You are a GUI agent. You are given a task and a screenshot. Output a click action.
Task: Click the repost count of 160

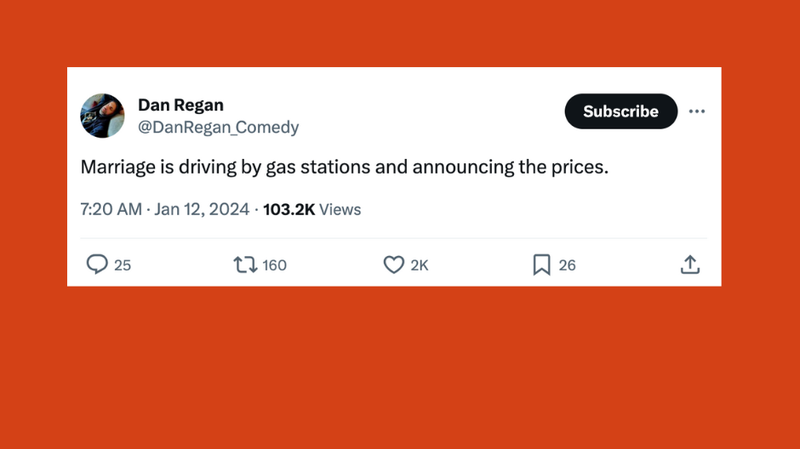(274, 265)
